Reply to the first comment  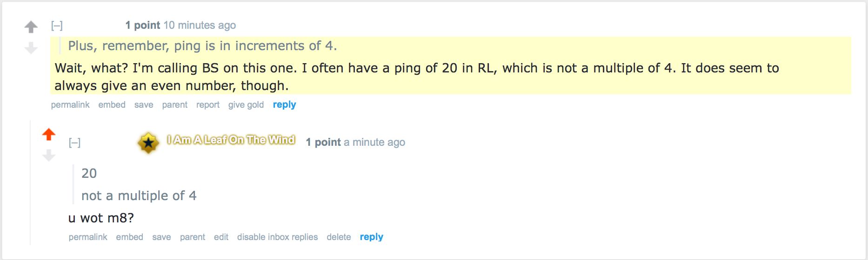pyautogui.click(x=284, y=105)
